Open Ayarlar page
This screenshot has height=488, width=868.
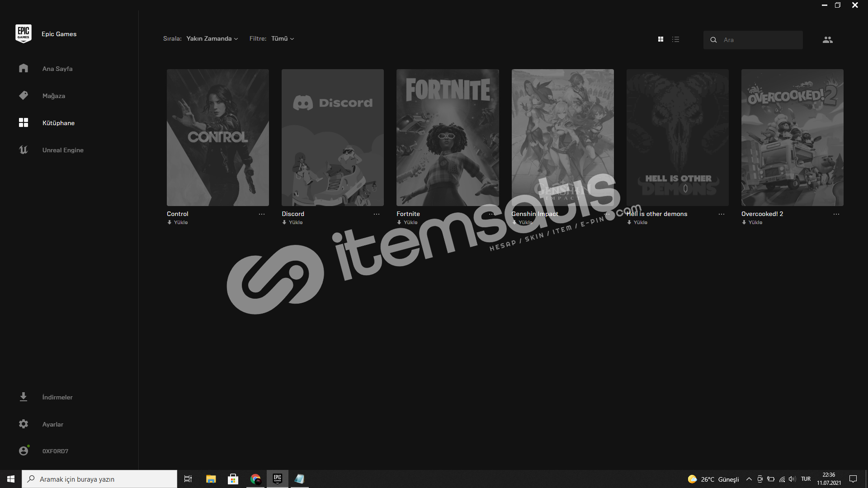pos(53,424)
